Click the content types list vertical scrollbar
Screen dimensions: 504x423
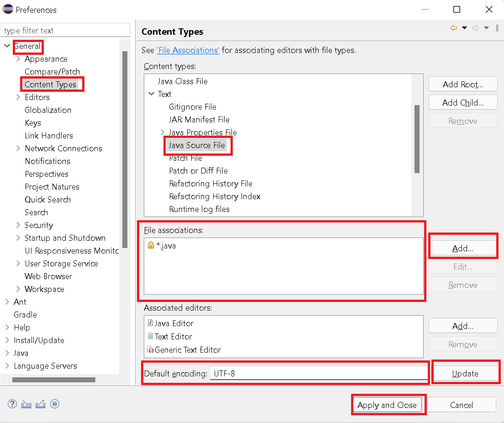(417, 139)
